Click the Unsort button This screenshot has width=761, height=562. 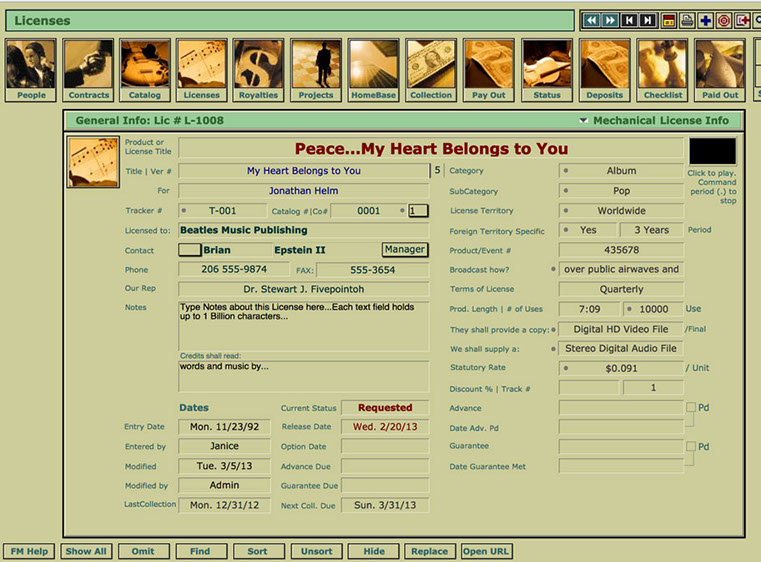point(316,551)
